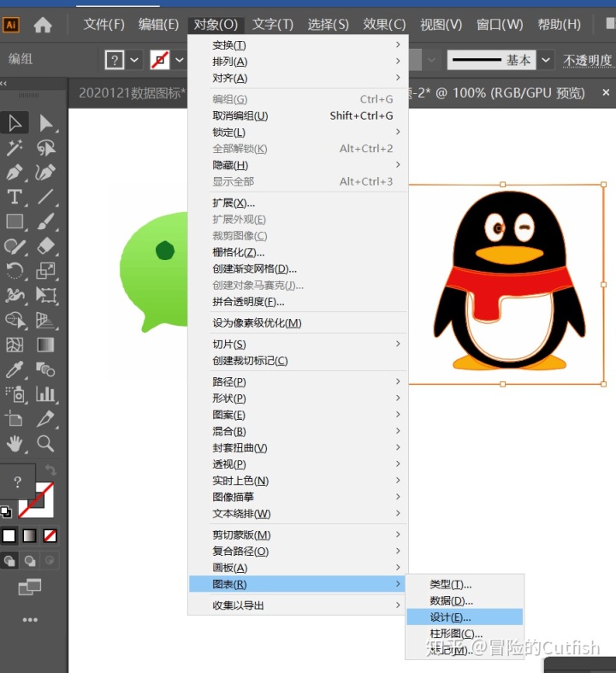Close the current document tab
616x673 pixels.
tap(606, 92)
